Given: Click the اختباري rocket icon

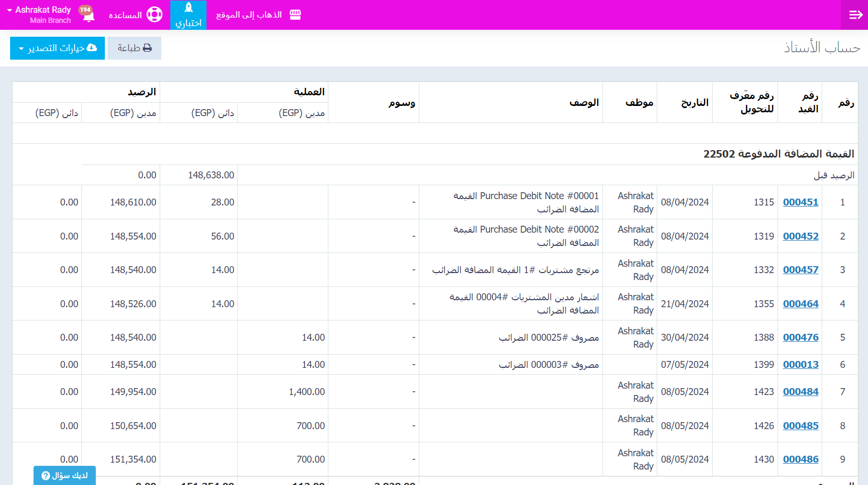Looking at the screenshot, I should (188, 7).
